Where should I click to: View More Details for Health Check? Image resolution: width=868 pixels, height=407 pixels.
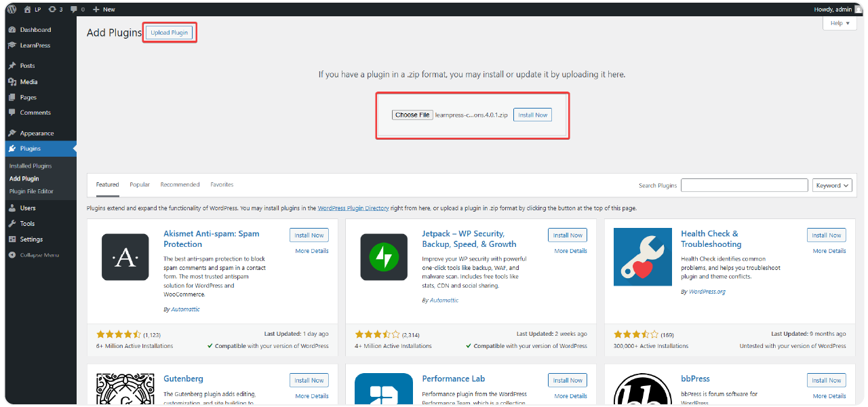click(829, 251)
